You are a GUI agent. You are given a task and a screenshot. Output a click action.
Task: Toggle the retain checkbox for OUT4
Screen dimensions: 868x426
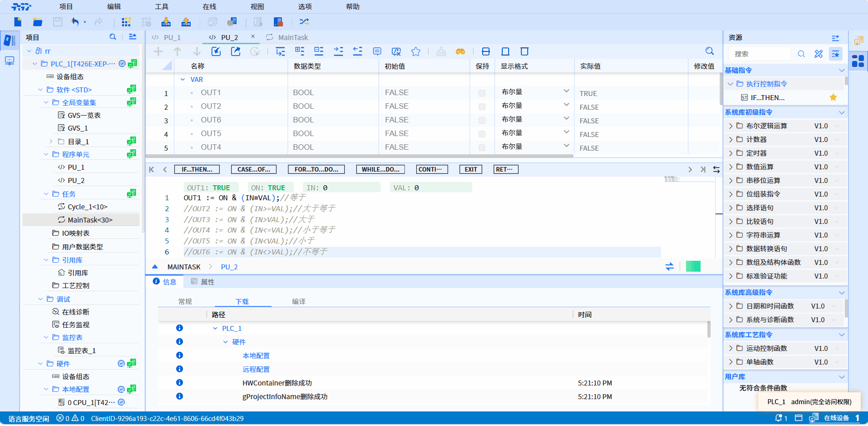click(x=482, y=148)
